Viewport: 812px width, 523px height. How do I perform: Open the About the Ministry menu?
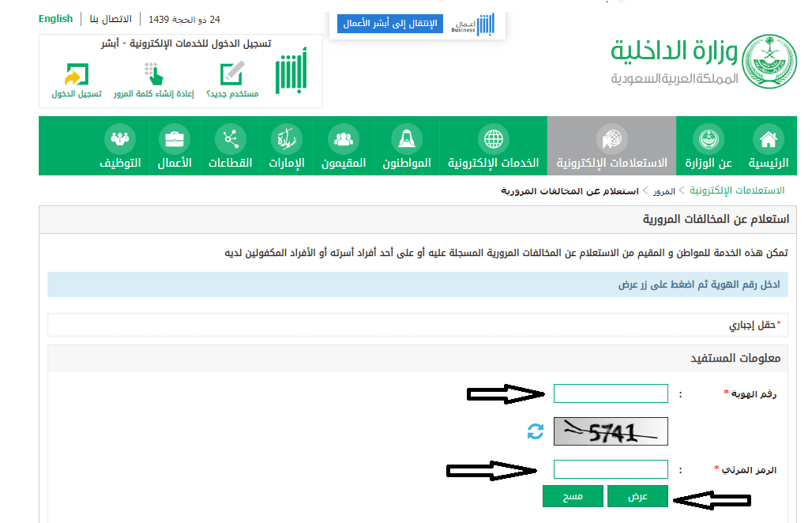(708, 147)
